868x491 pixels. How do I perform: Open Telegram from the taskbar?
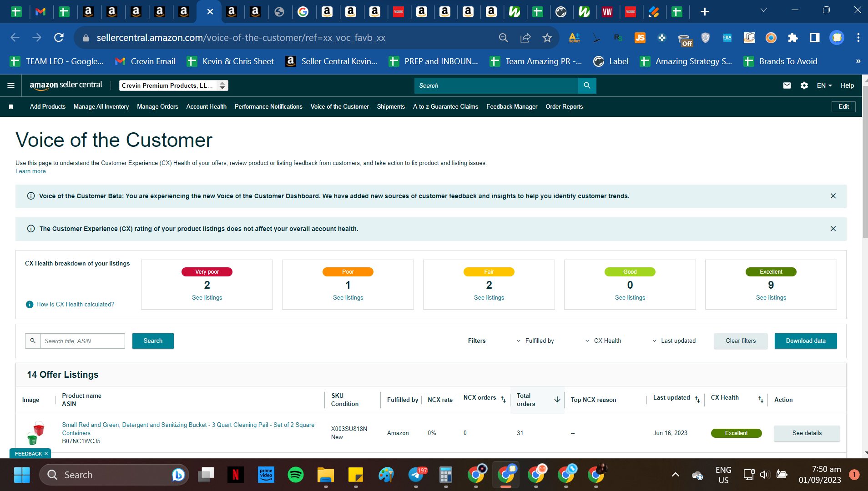(416, 475)
